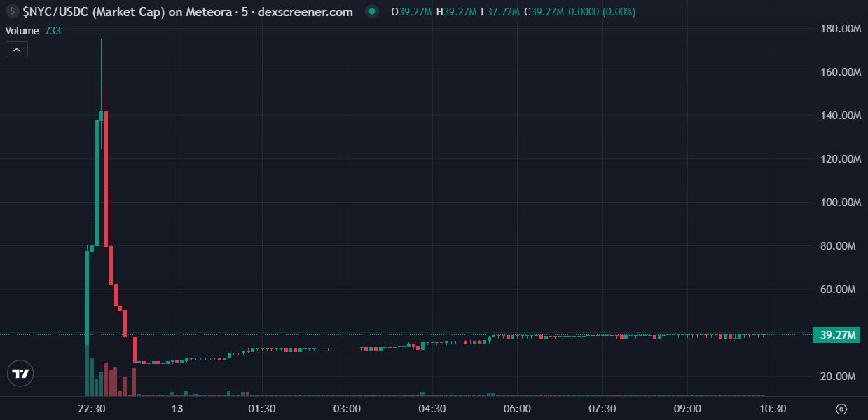Click the Volume 733 indicator label
The width and height of the screenshot is (868, 420).
pos(32,31)
